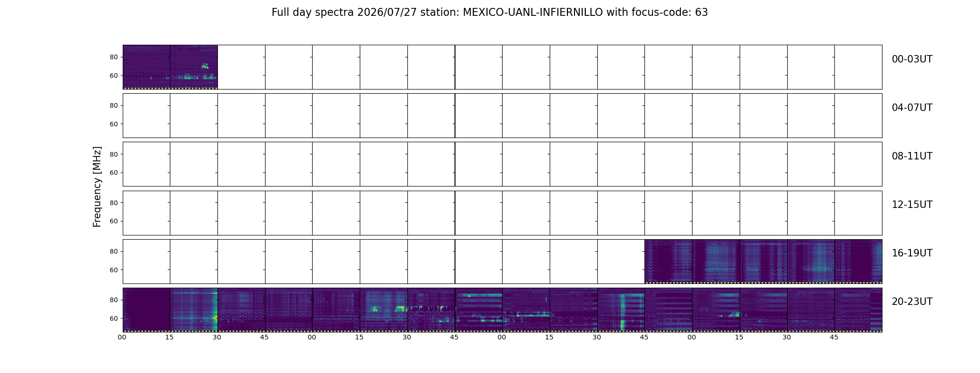The height and width of the screenshot is (373, 980).
Task: Click the 16-19UT row label
Action: pyautogui.click(x=912, y=253)
